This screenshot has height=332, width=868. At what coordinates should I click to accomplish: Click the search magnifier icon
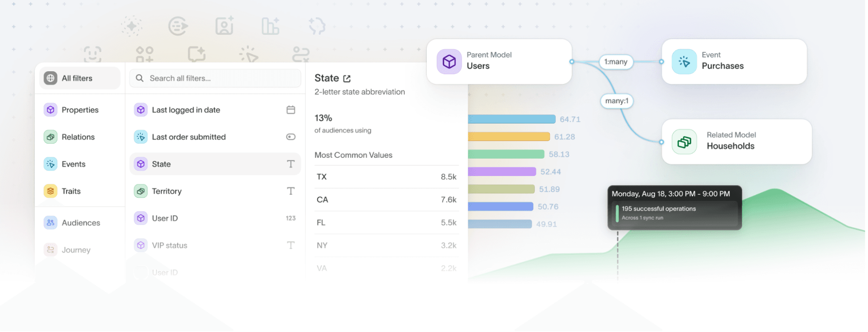139,78
